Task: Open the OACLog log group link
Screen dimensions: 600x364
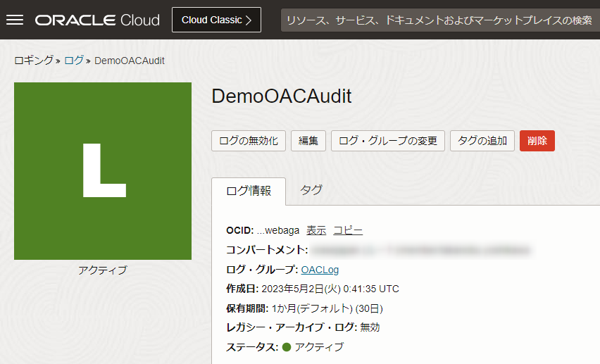Action: [x=320, y=270]
